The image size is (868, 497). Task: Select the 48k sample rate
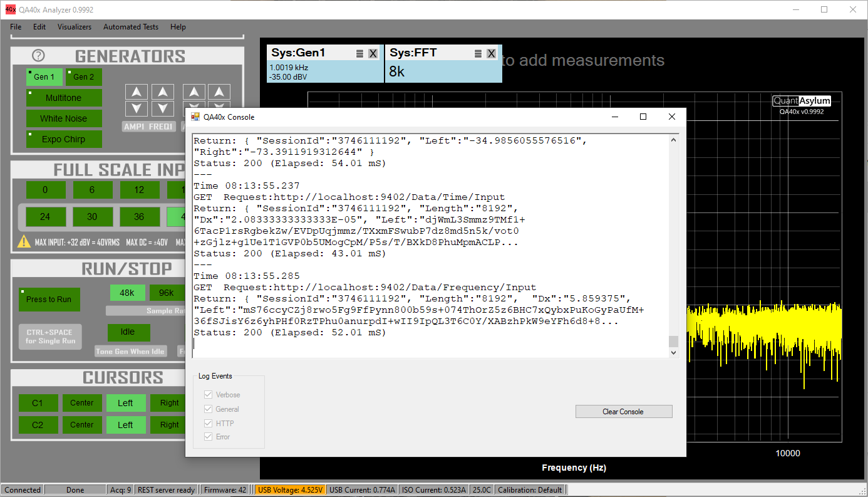pyautogui.click(x=127, y=293)
